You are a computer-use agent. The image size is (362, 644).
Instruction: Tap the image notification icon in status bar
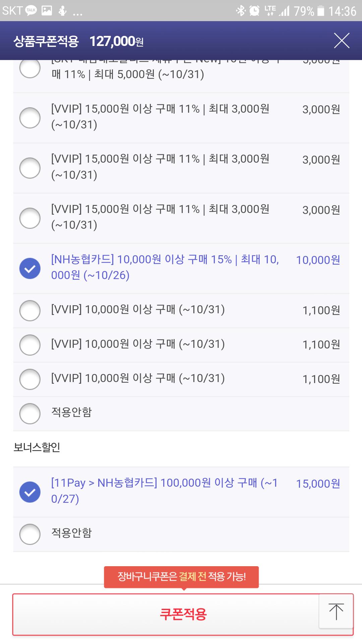(x=47, y=11)
